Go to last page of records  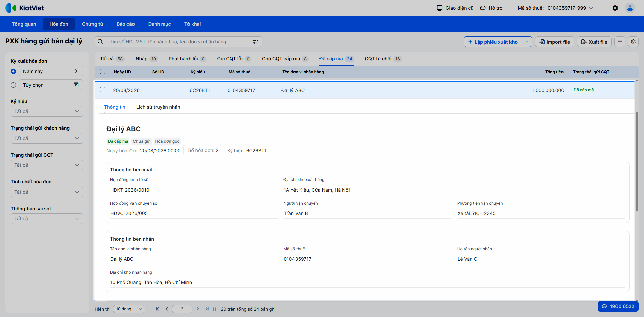207,309
